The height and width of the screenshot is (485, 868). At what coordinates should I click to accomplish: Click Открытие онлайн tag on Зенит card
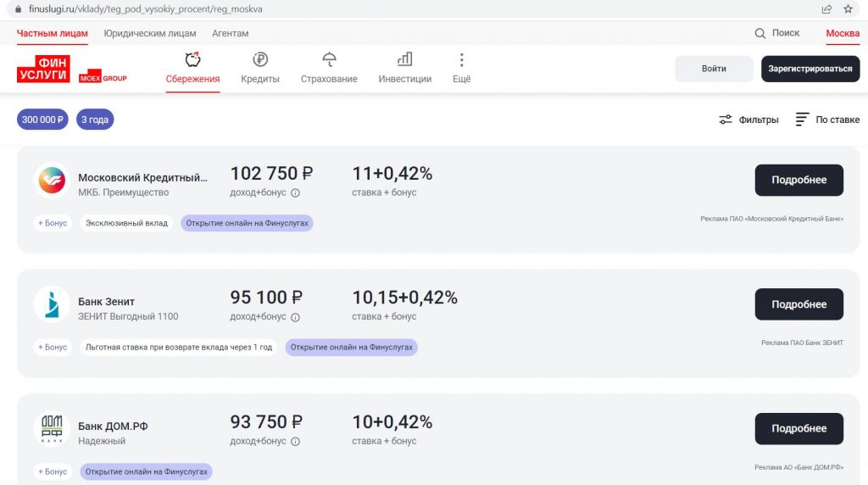352,347
